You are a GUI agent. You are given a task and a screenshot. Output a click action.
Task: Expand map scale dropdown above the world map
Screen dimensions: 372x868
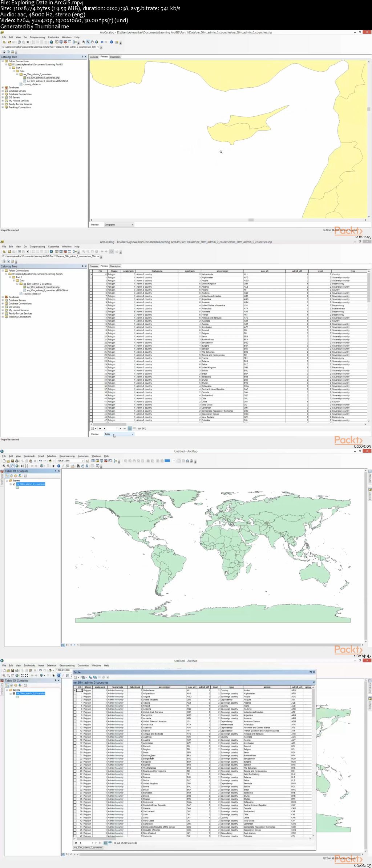82,461
